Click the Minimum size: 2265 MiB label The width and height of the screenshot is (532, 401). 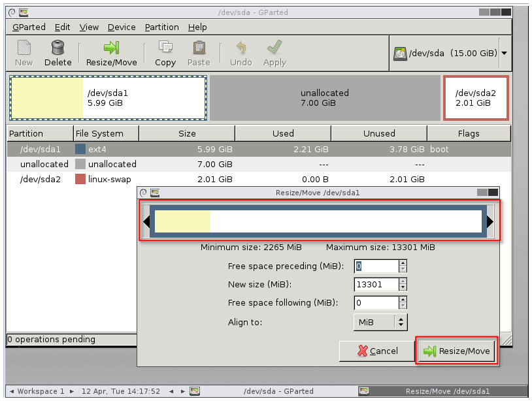pyautogui.click(x=251, y=247)
